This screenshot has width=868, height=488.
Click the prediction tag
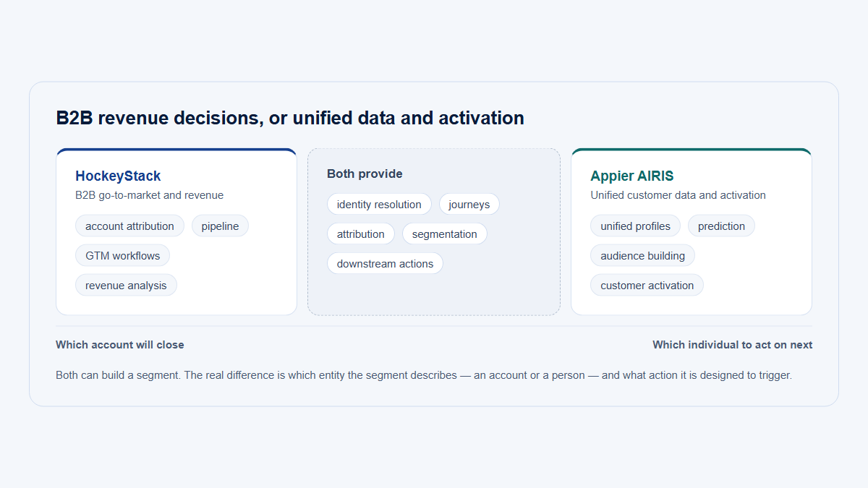point(721,226)
